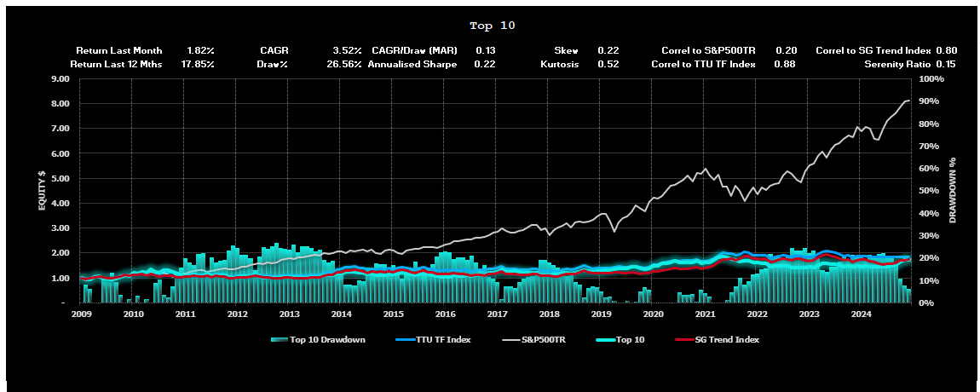Click the Correl to S&P500TR label

[710, 51]
